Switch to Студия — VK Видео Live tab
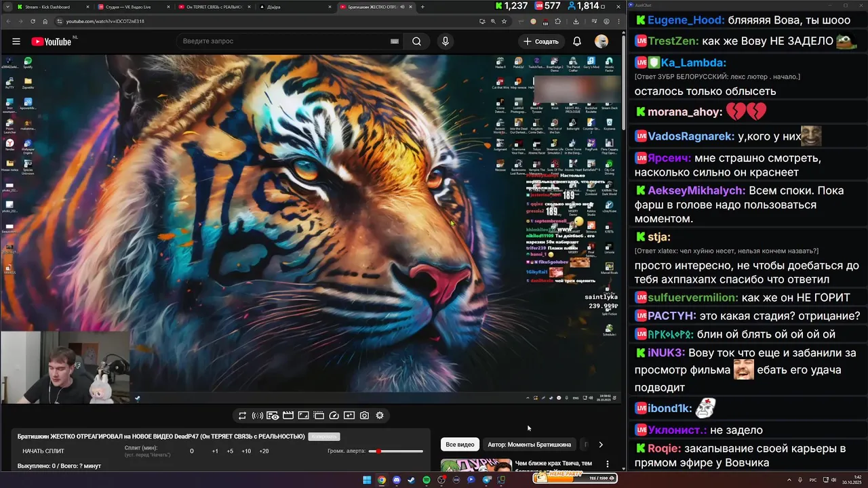Viewport: 868px width, 488px height. pos(133,7)
